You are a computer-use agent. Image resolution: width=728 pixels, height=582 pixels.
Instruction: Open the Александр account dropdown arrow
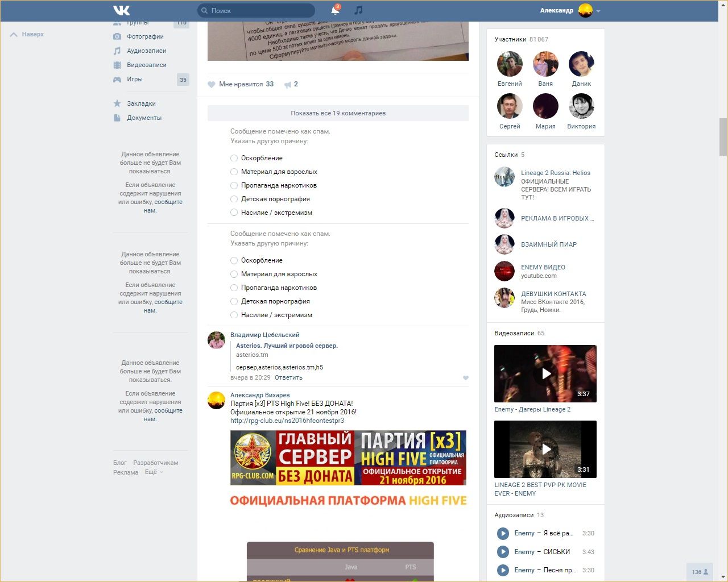tap(598, 11)
